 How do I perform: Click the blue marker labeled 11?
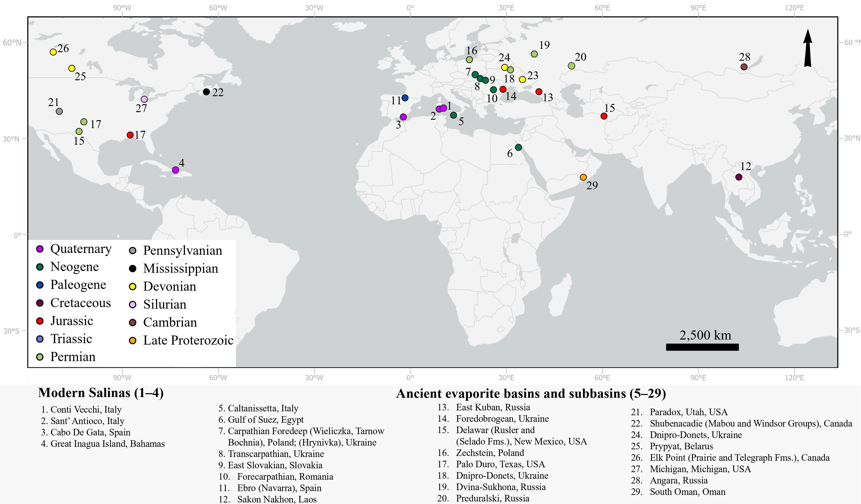coord(405,98)
